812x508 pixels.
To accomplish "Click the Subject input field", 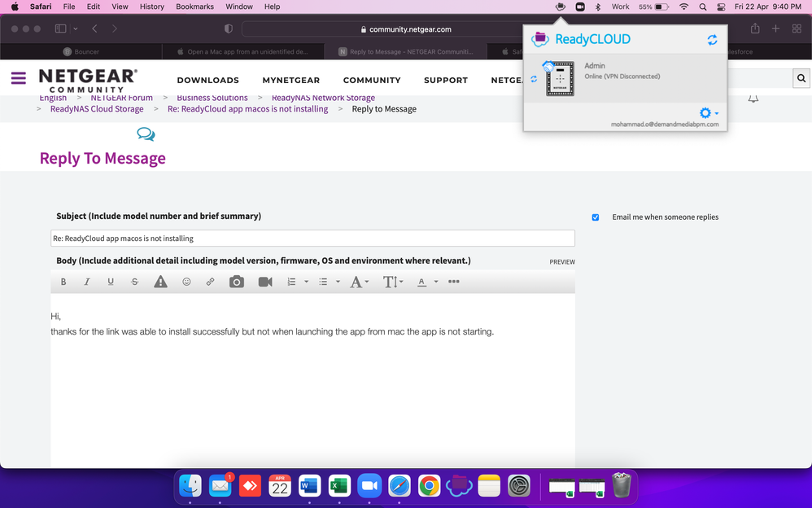I will pyautogui.click(x=312, y=238).
